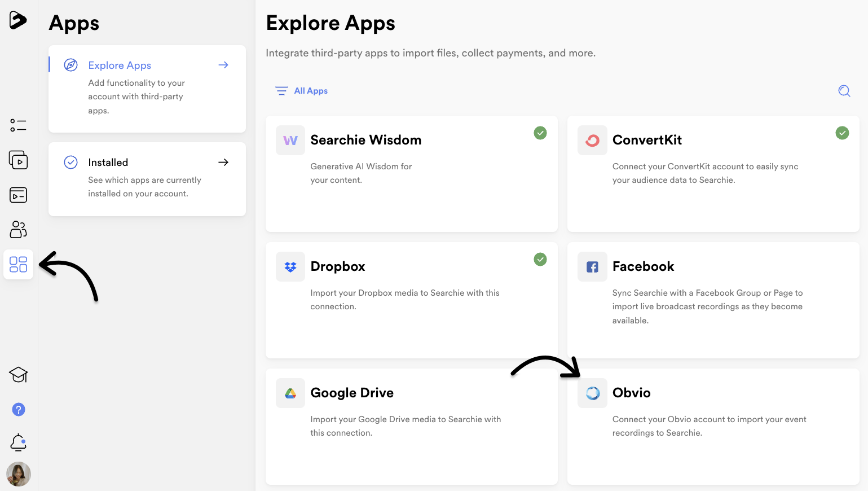
Task: Click the 'Explore Apps' page heading
Action: pos(331,23)
